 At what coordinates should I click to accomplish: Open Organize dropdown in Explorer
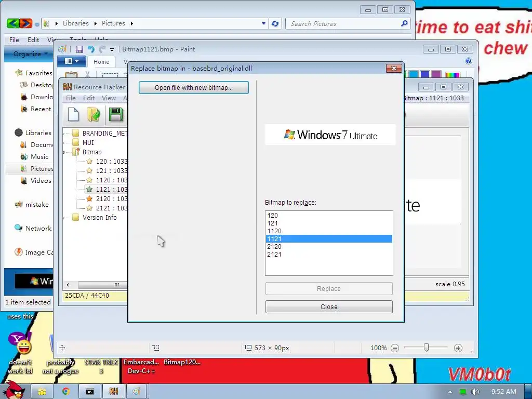(x=30, y=54)
